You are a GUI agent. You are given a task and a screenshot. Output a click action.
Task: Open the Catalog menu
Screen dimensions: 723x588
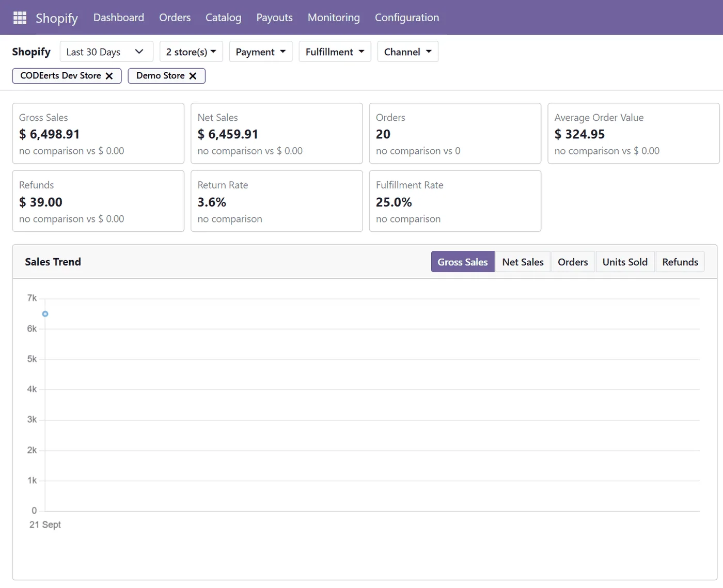click(x=223, y=18)
